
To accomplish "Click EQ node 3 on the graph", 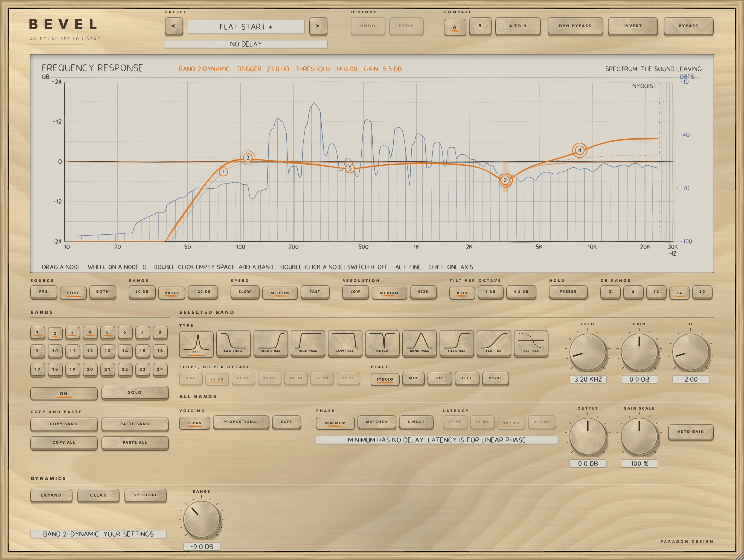I will point(248,157).
